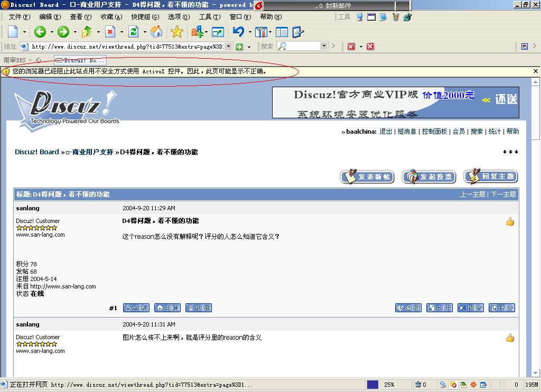Go forward with the green Forward arrow
The height and width of the screenshot is (392, 541).
[63, 32]
